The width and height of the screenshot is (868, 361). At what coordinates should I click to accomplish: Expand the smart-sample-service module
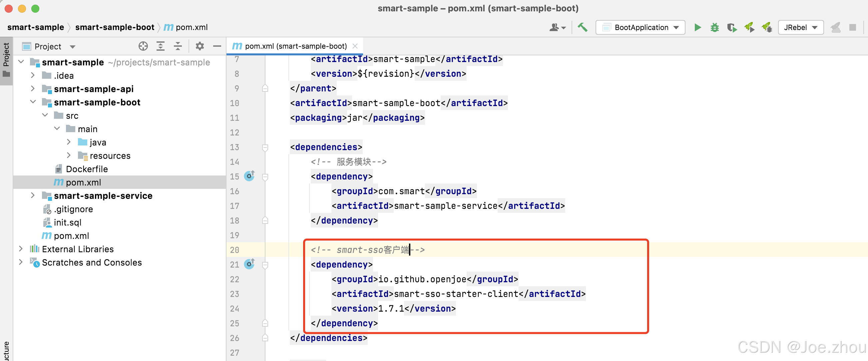[x=33, y=195]
